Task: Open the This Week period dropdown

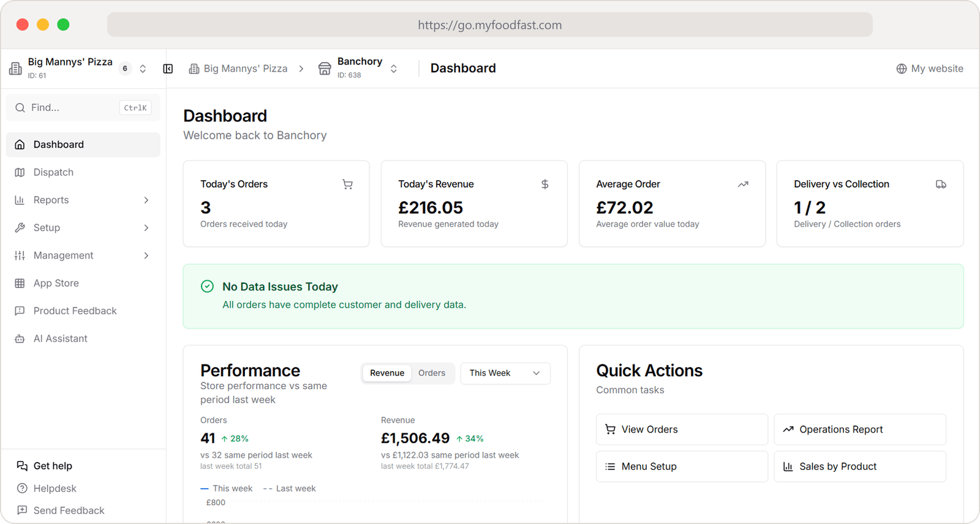Action: [x=505, y=373]
